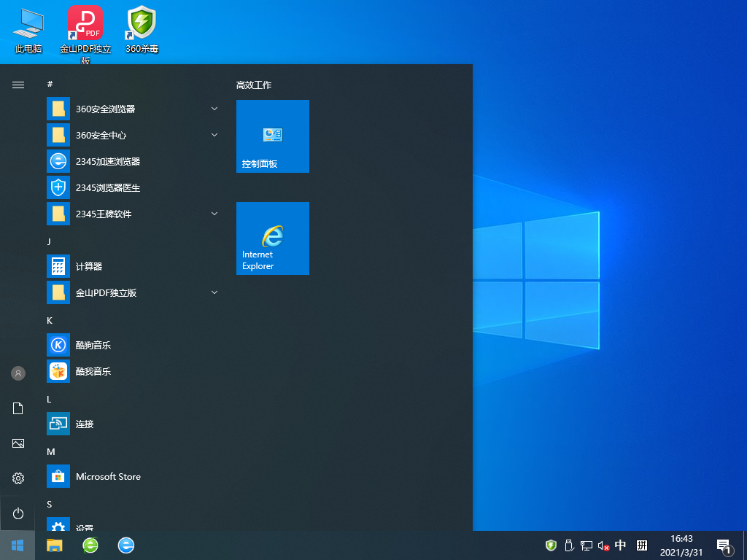Expand the 360安全浏览器 folder
This screenshot has width=747, height=560.
tap(214, 109)
